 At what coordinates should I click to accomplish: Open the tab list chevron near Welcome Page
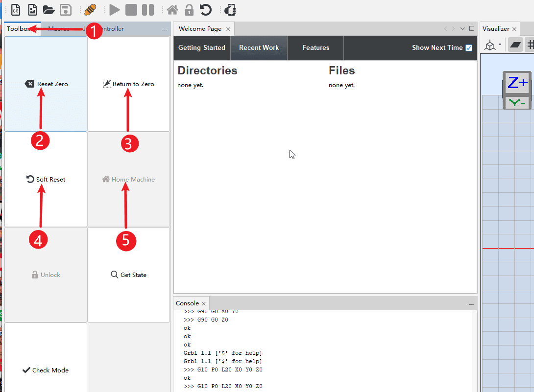click(462, 28)
